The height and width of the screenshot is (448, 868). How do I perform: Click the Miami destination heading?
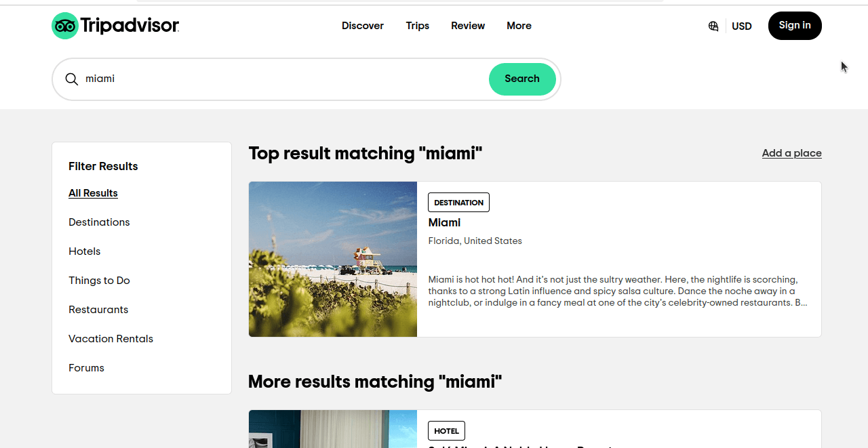point(444,222)
